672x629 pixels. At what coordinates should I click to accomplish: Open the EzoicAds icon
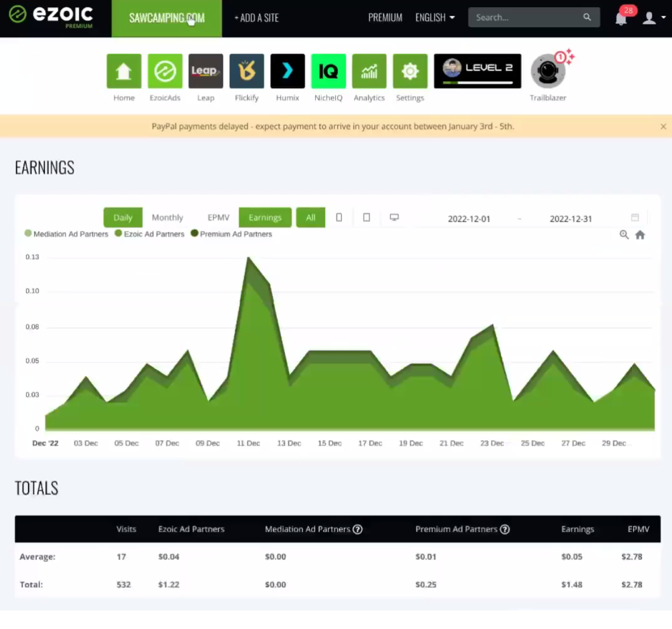[x=165, y=71]
